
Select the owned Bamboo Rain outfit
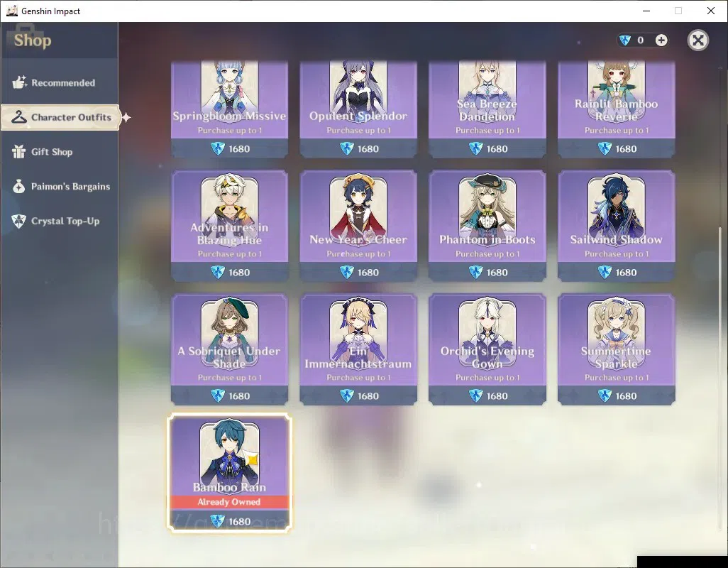(x=229, y=472)
